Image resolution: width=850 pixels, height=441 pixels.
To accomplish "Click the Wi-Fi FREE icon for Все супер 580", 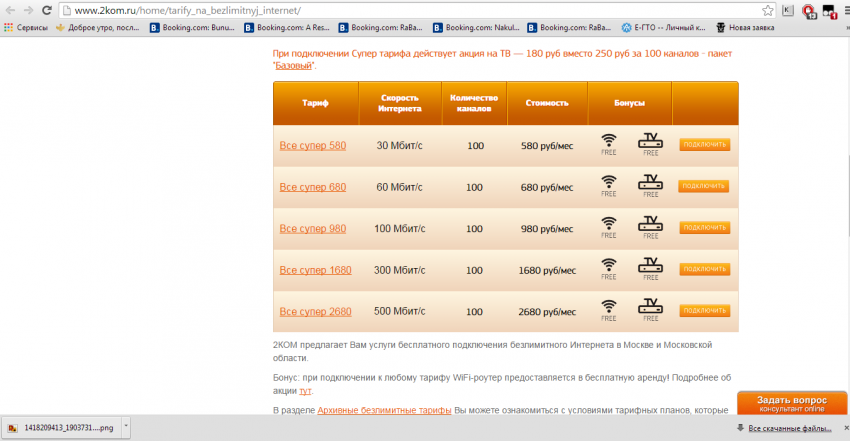I will click(608, 144).
